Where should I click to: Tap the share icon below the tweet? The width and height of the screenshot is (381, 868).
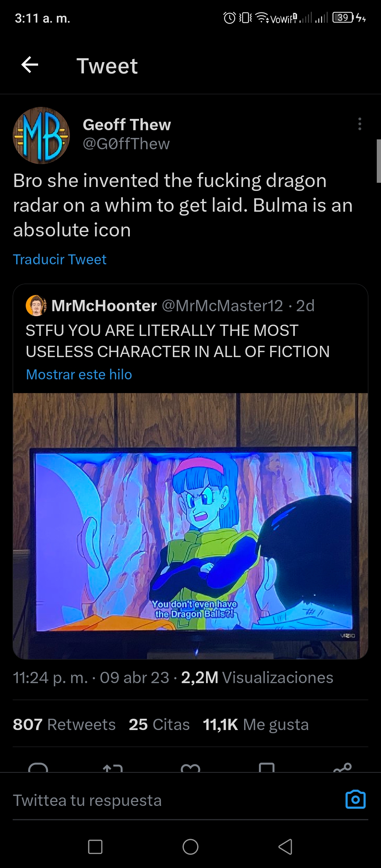pos(343,768)
